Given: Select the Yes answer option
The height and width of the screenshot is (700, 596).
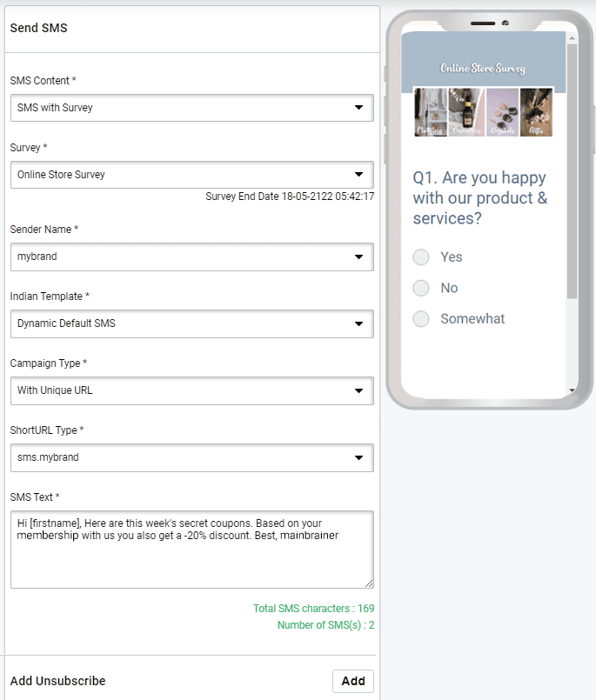Looking at the screenshot, I should click(421, 257).
